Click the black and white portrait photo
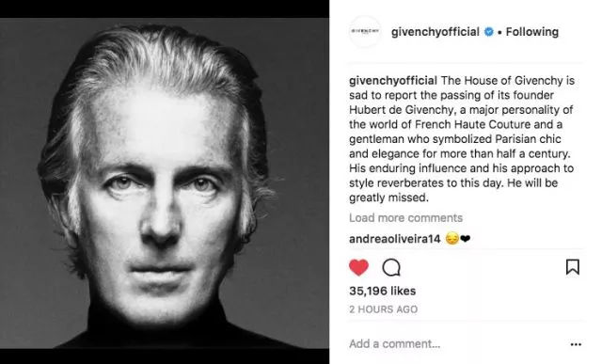Screen dimensions: 602x364 click(x=165, y=183)
